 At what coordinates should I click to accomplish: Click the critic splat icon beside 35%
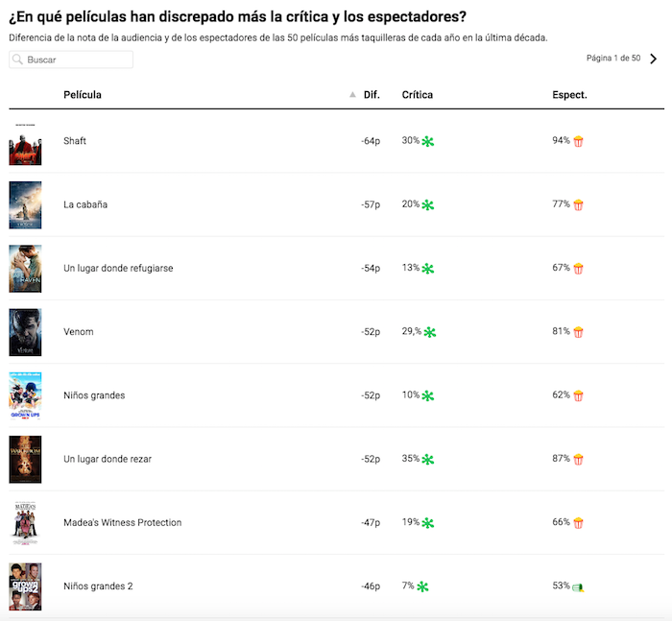428,460
